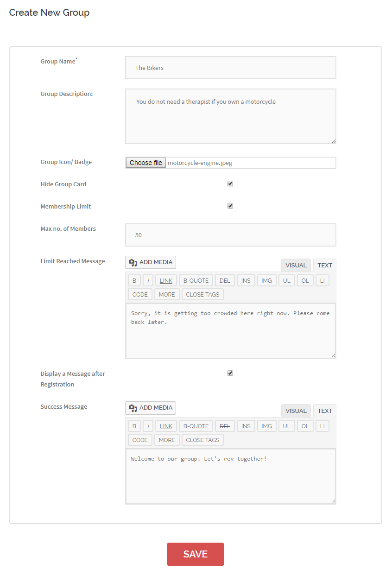The width and height of the screenshot is (392, 576).
Task: Click CODE button in Success Message toolbar
Action: (x=140, y=440)
